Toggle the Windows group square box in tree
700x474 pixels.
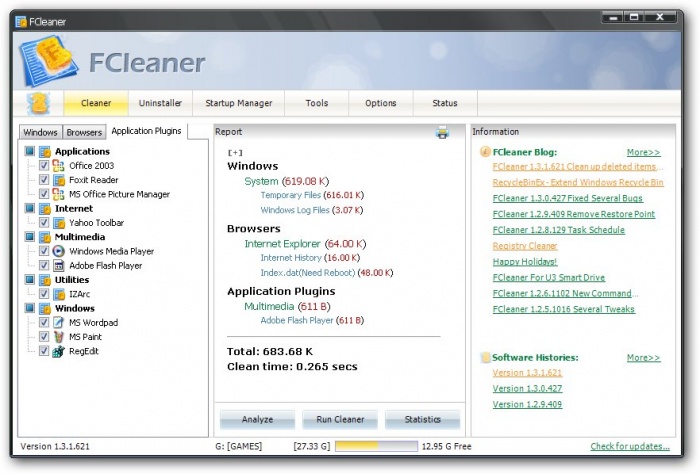tap(30, 308)
